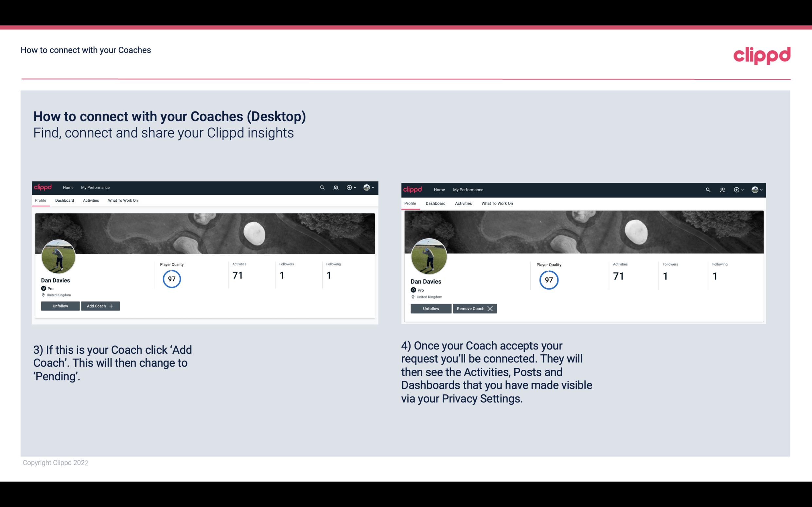This screenshot has height=507, width=812.
Task: Click Dan Davies profile photo thumbnail
Action: point(58,256)
